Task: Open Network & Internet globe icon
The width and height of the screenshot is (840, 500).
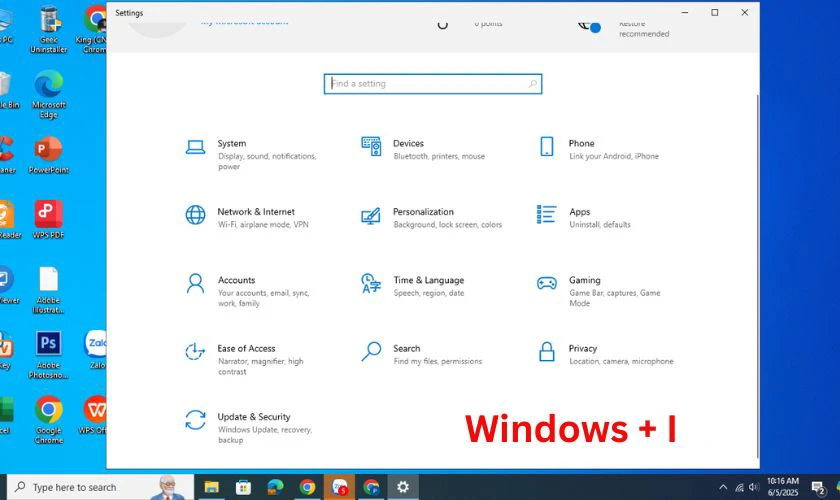Action: pyautogui.click(x=195, y=215)
